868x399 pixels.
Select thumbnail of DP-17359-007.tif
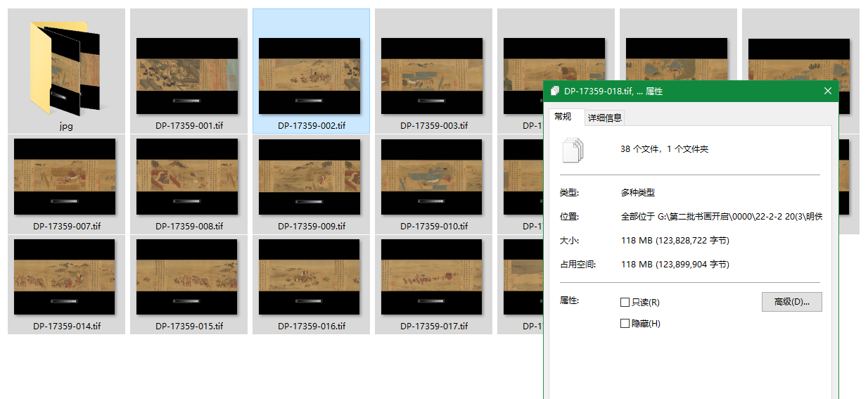click(65, 177)
